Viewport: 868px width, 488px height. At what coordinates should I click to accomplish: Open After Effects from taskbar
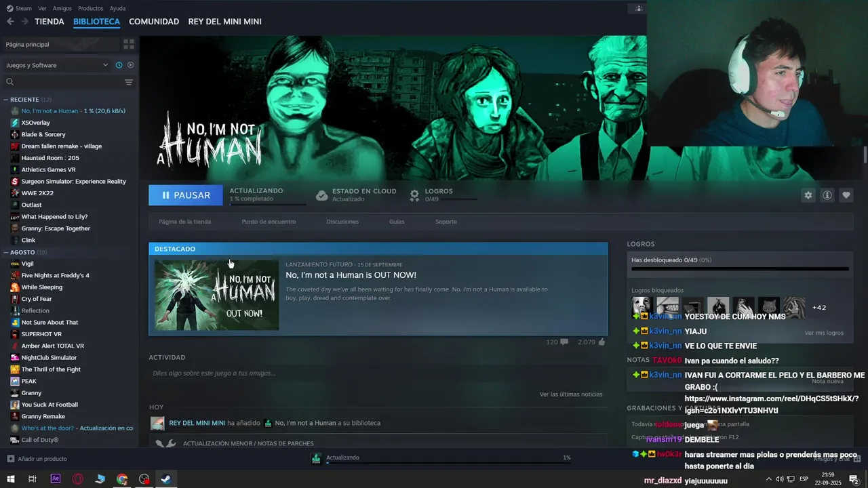(x=56, y=479)
